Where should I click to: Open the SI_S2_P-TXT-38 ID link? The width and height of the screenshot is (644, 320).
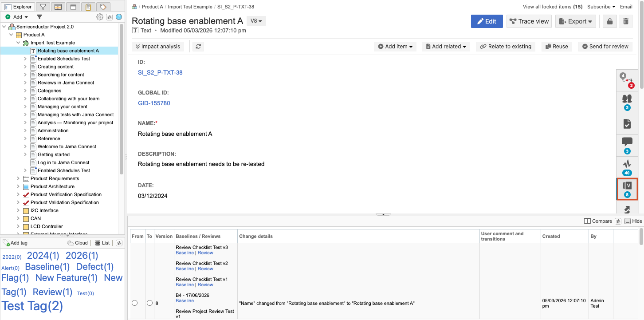pos(160,72)
